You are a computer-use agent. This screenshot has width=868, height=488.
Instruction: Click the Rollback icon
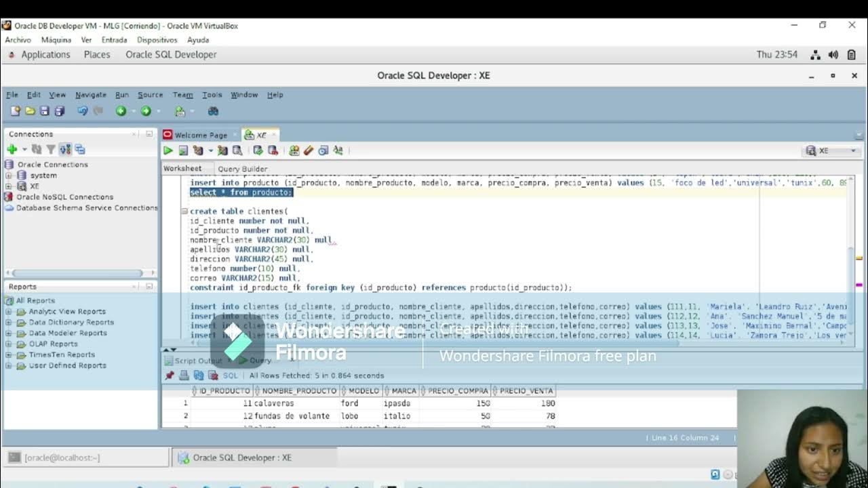[x=273, y=150]
